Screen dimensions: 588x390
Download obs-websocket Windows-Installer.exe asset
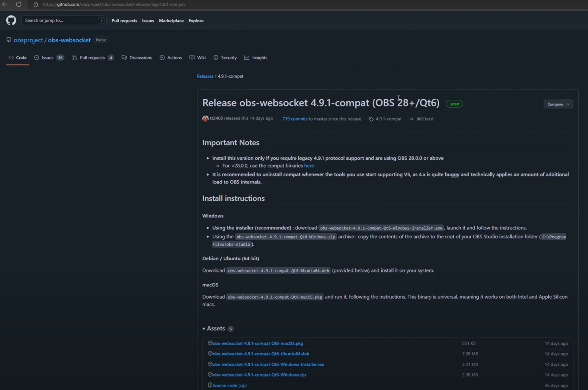click(x=268, y=364)
